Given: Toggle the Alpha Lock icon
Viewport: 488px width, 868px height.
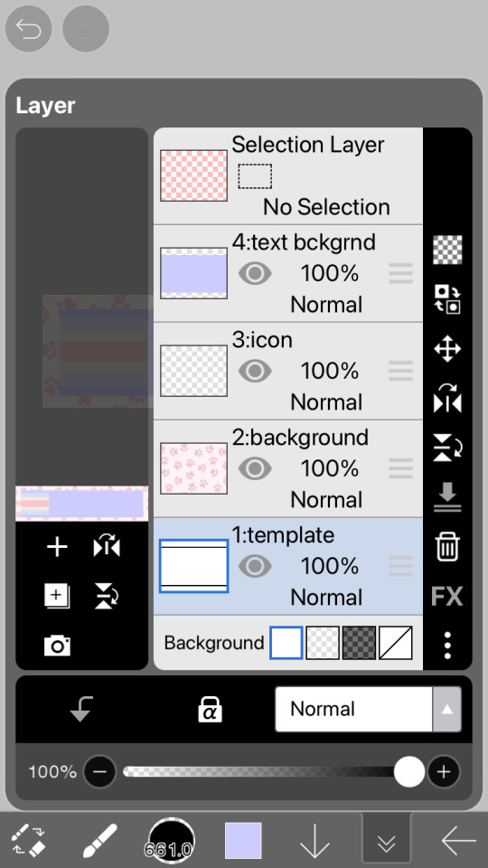Looking at the screenshot, I should click(x=211, y=709).
